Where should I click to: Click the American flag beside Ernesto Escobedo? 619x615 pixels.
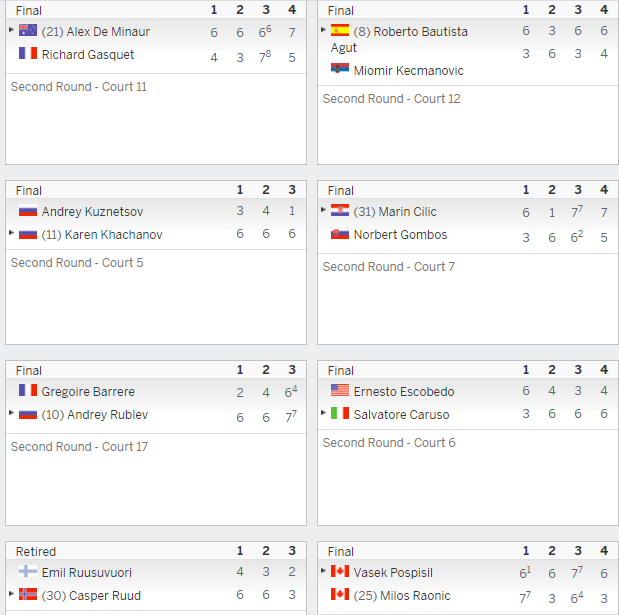point(340,390)
